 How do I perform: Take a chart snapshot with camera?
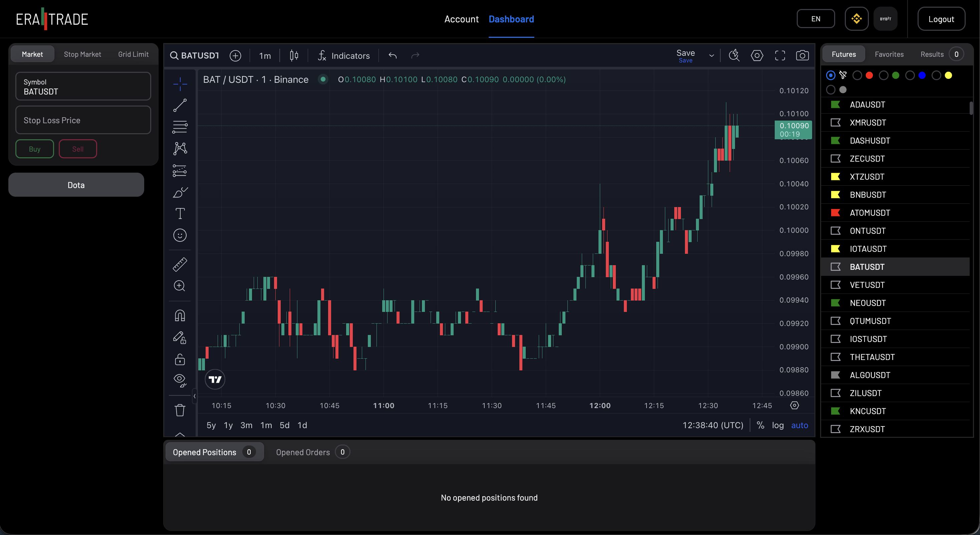[802, 55]
